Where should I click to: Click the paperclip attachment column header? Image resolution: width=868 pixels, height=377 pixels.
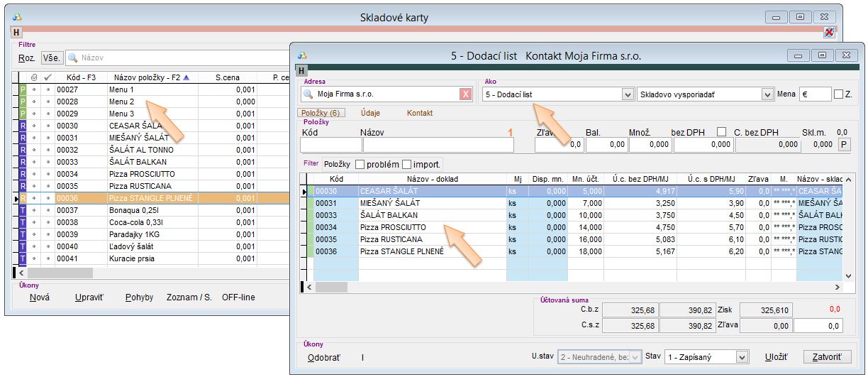click(x=34, y=77)
